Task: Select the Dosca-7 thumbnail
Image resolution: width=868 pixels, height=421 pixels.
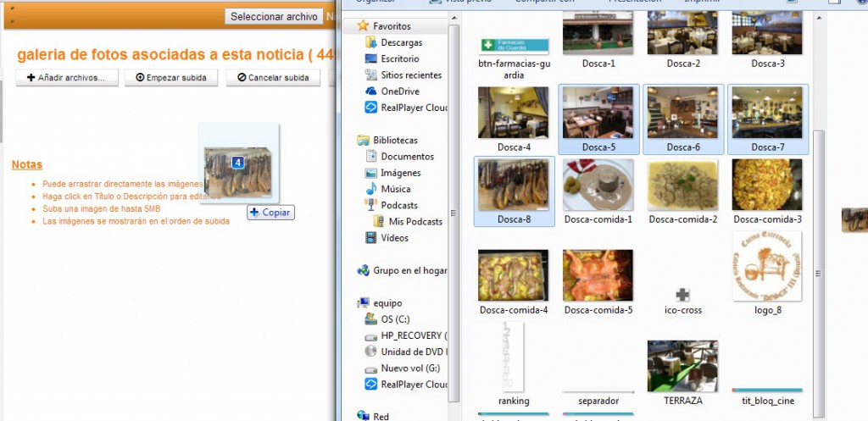Action: click(766, 113)
